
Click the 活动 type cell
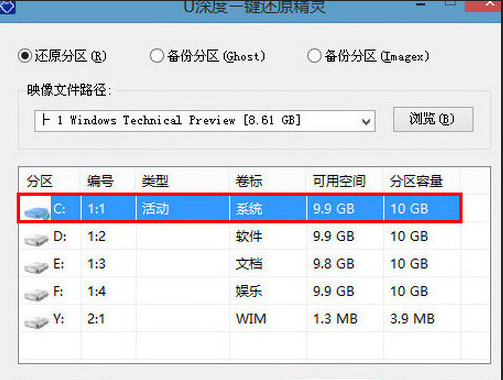[x=155, y=209]
